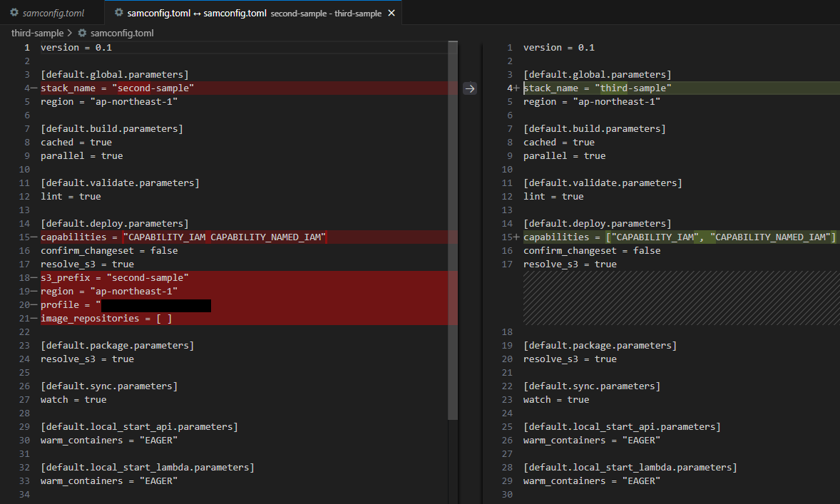Open the third-sample breadcrumb folder
The image size is (840, 504).
38,34
